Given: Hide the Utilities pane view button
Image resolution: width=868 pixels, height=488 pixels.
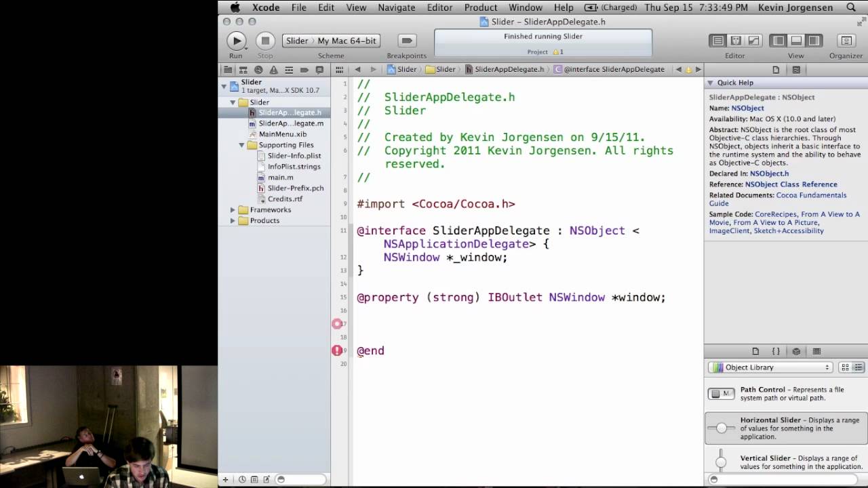Looking at the screenshot, I should point(814,41).
